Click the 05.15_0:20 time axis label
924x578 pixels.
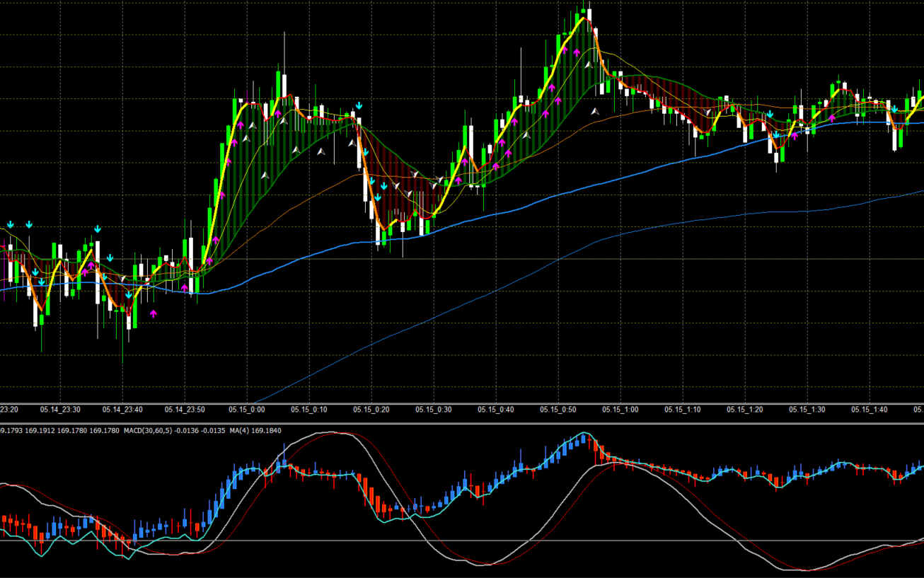pos(371,410)
